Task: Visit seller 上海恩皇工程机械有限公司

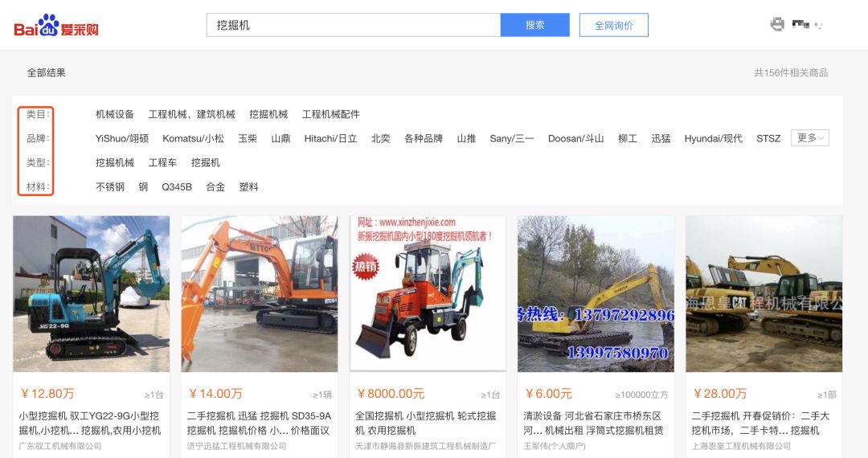Action: pyautogui.click(x=741, y=446)
